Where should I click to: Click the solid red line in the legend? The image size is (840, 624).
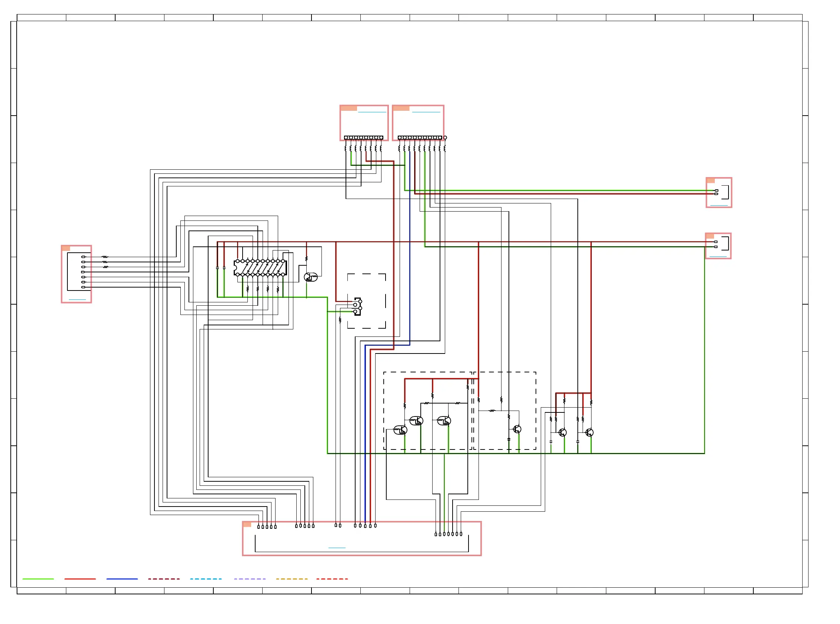pyautogui.click(x=80, y=579)
